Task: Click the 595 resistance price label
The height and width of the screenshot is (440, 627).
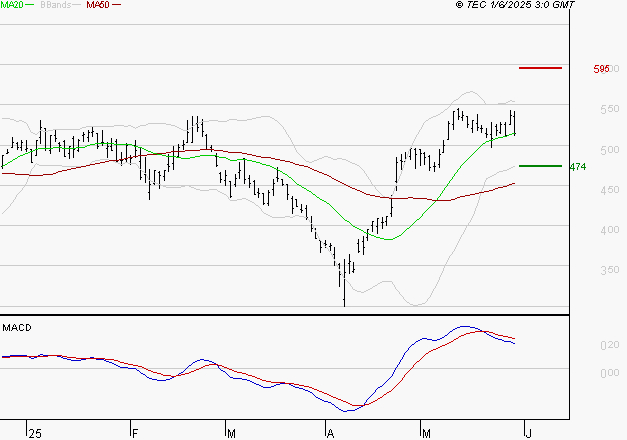Action: tap(602, 69)
